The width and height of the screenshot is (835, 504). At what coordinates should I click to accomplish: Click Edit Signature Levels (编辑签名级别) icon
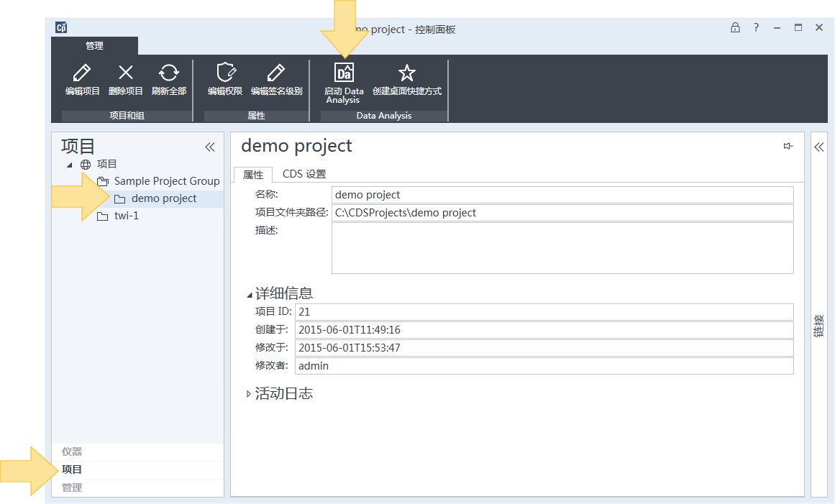pyautogui.click(x=276, y=73)
